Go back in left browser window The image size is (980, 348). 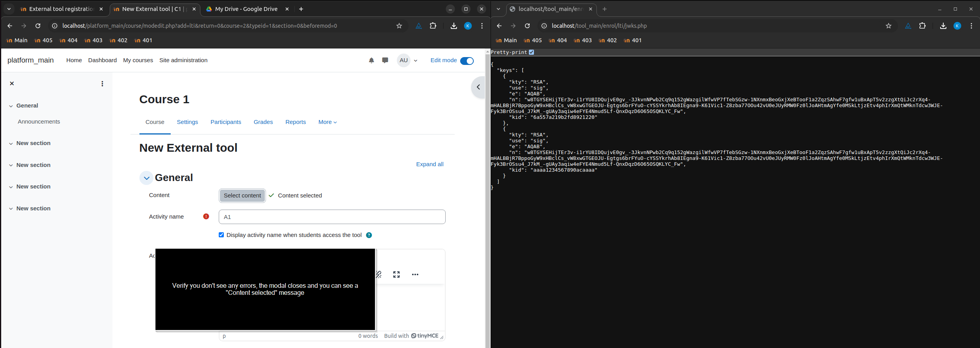coord(10,26)
